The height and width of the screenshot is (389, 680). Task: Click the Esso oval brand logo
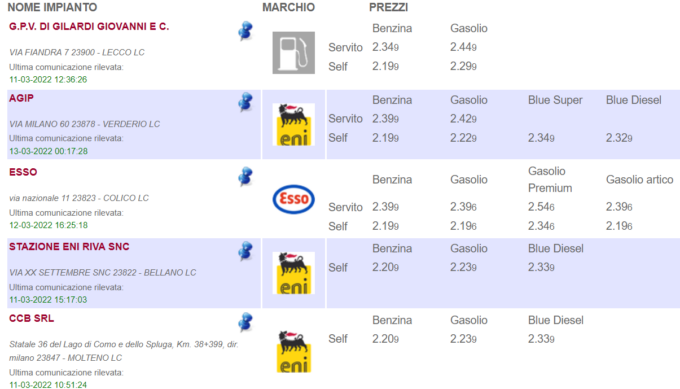pyautogui.click(x=294, y=199)
